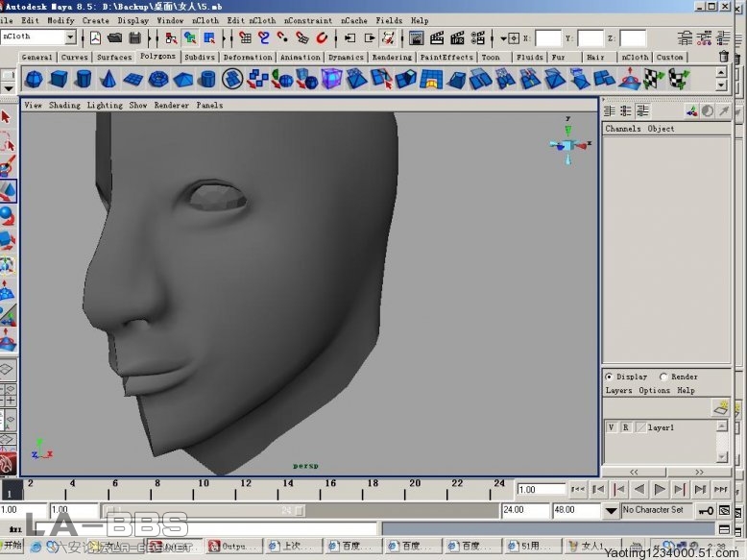Open the render view clapperboard icon
Image resolution: width=747 pixels, height=560 pixels.
pyautogui.click(x=417, y=38)
